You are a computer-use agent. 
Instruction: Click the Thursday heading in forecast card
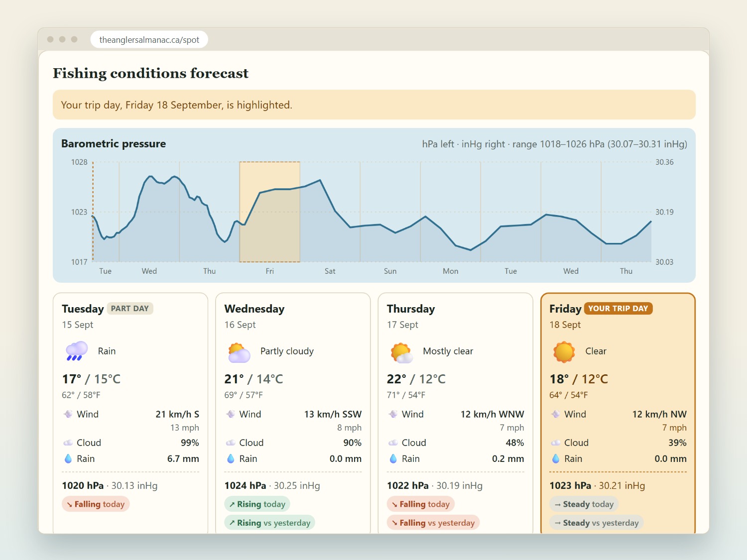[411, 309]
